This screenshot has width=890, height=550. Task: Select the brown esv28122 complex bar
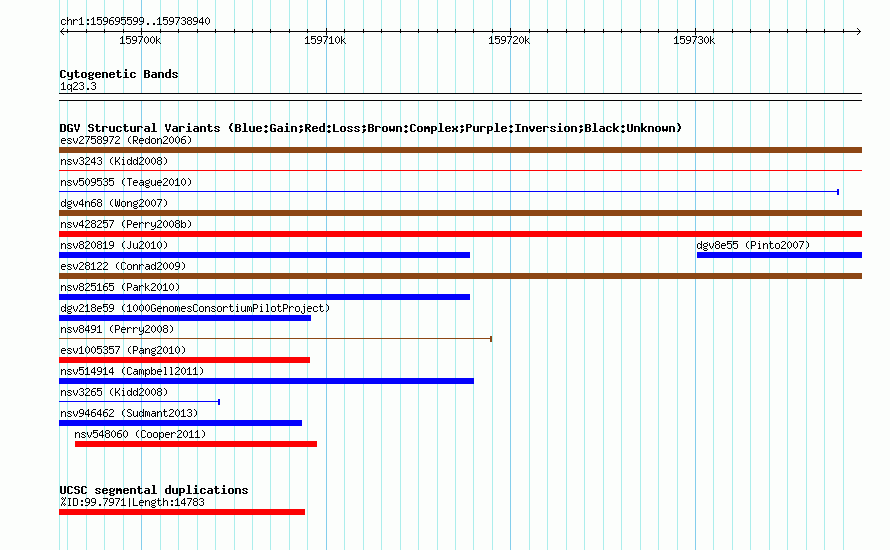pyautogui.click(x=460, y=276)
